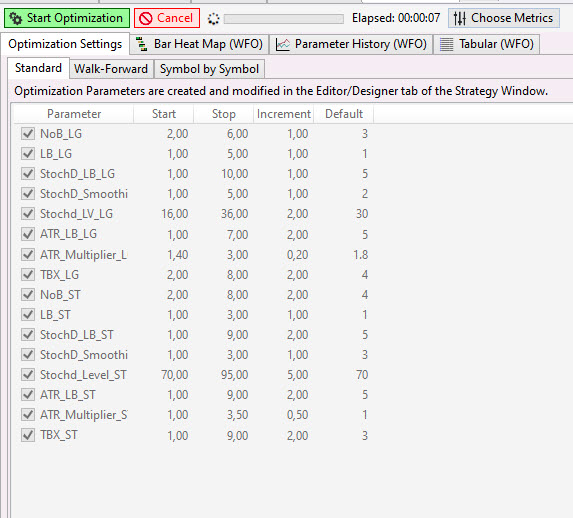This screenshot has height=518, width=573.
Task: Click the gears icon on Start Optimization
Action: tap(16, 18)
